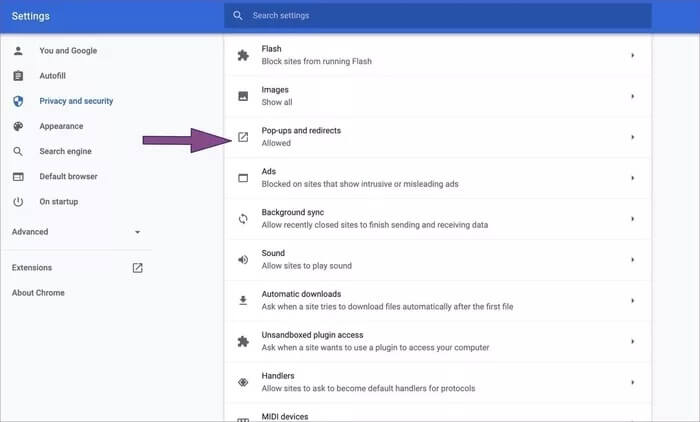Click 'Allow recently closed sites to finish' text
This screenshot has width=700, height=422.
click(x=375, y=225)
